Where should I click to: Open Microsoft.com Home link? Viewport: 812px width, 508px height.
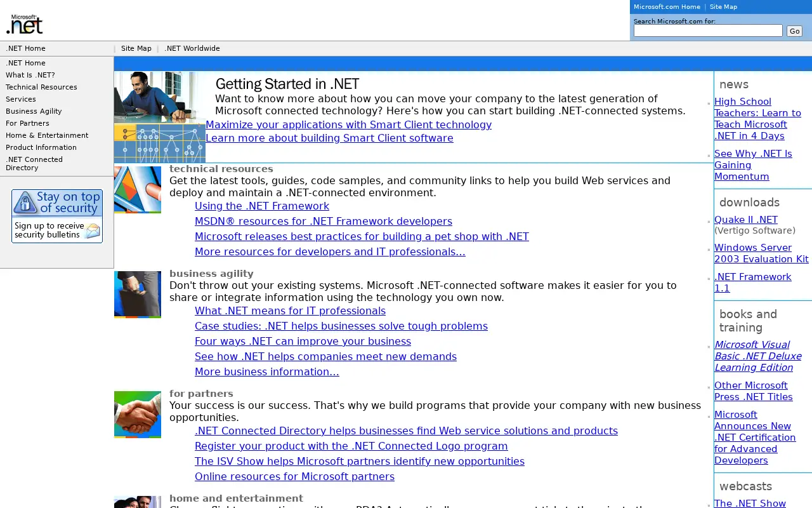click(x=667, y=7)
